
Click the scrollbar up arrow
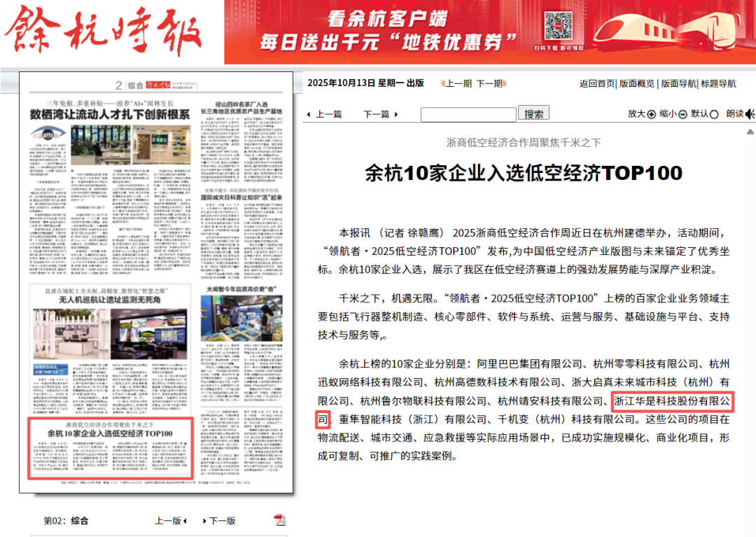point(750,132)
